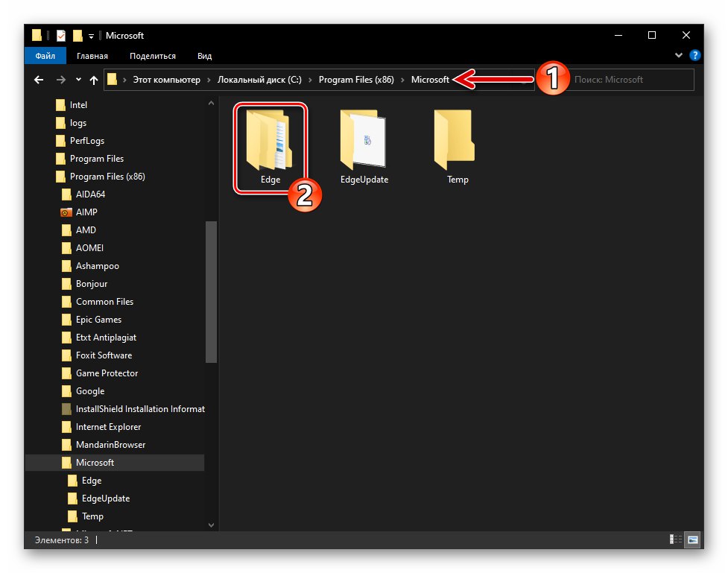Click navigation pane scroll down arrow
The image size is (728, 573).
tap(211, 525)
